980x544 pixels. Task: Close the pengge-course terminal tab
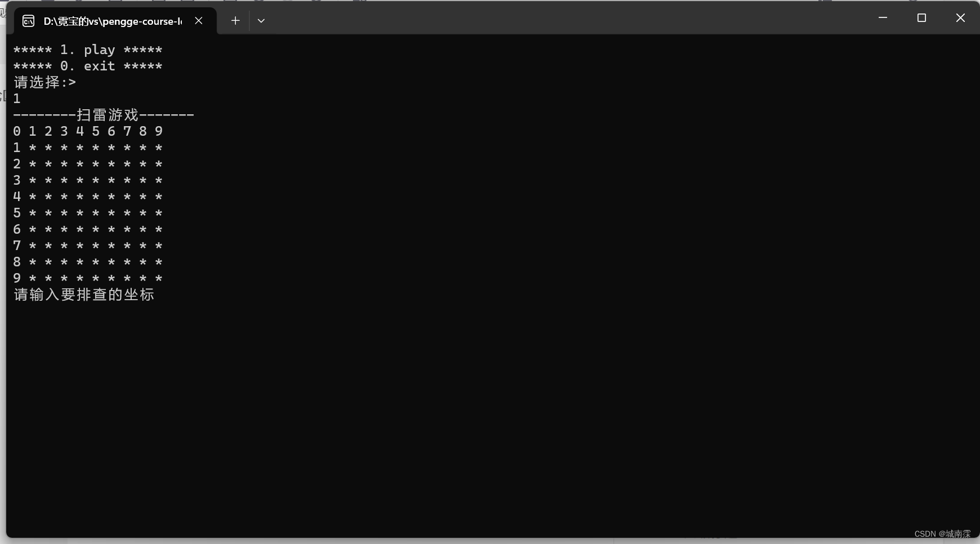199,21
